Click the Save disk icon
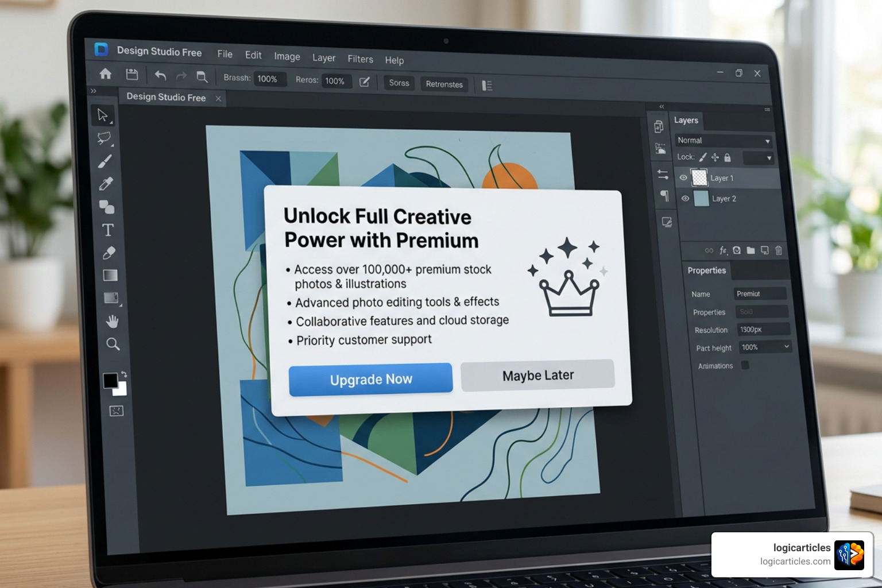The image size is (882, 588). click(x=132, y=74)
